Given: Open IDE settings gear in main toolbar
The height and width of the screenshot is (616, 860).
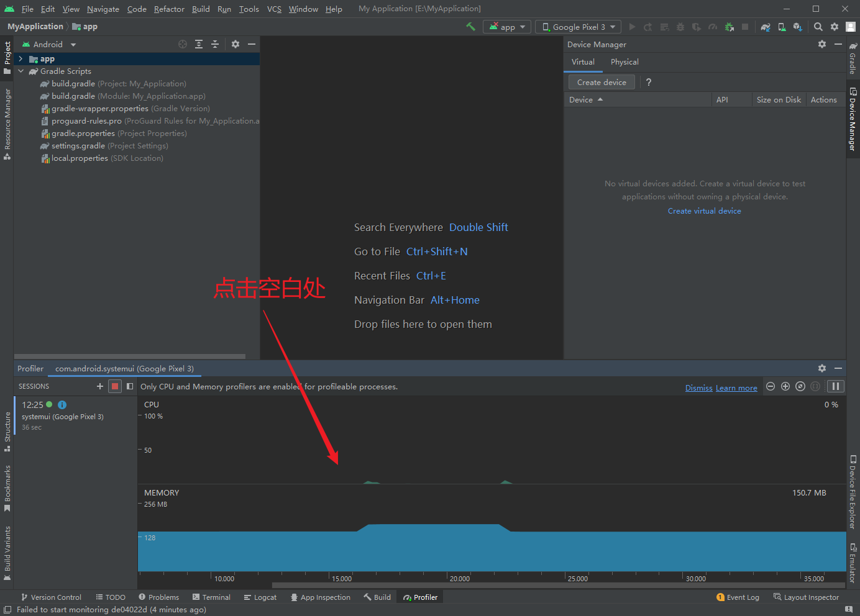Looking at the screenshot, I should click(x=835, y=27).
